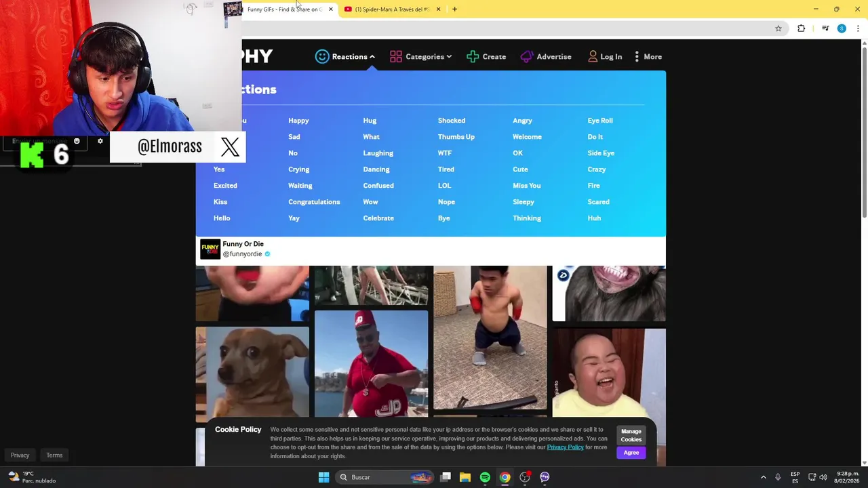868x488 pixels.
Task: Open the Windows Start menu
Action: coord(323,477)
